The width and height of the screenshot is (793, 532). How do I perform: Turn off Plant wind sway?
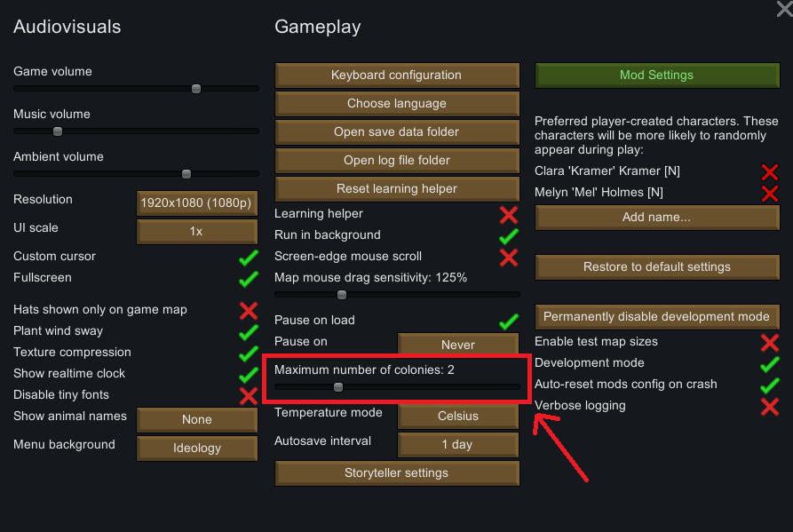pyautogui.click(x=248, y=332)
